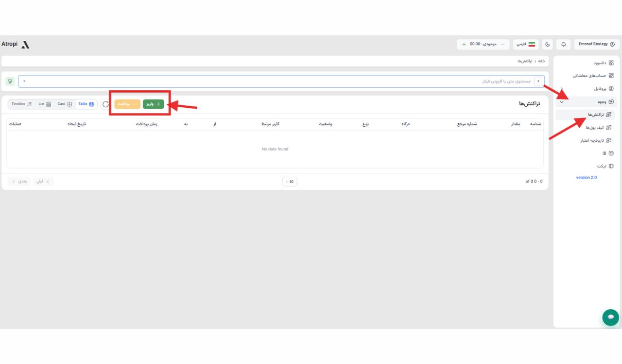Switch to List view

click(45, 104)
